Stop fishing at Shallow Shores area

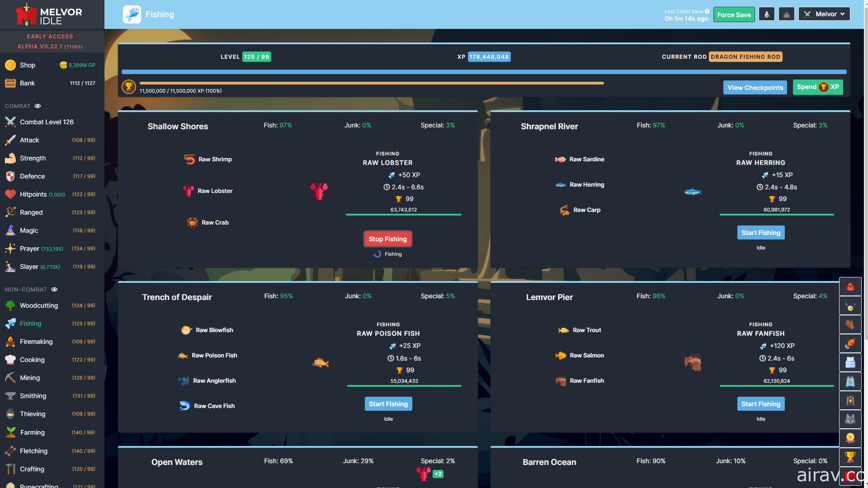(388, 238)
